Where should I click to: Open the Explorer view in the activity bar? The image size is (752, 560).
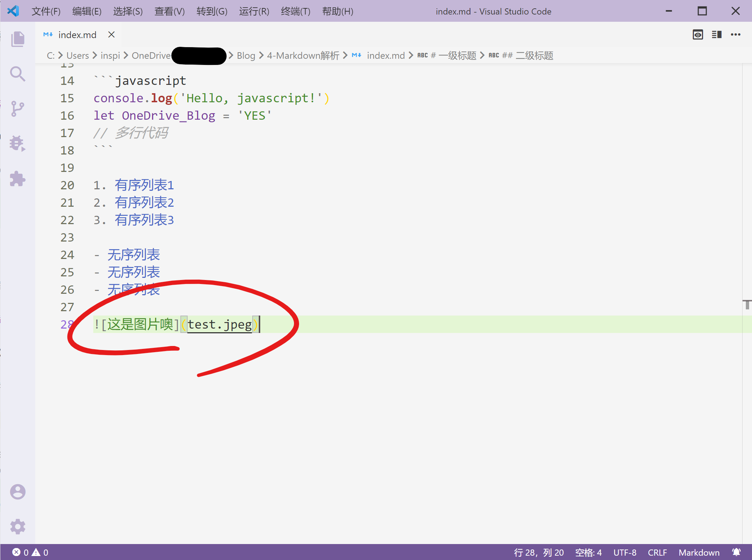pyautogui.click(x=17, y=39)
